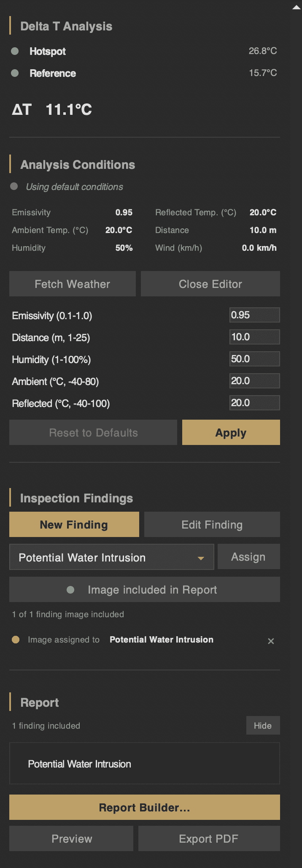Click the yellow dot beside 'Image assigned to'
The image size is (302, 868).
pos(16,640)
